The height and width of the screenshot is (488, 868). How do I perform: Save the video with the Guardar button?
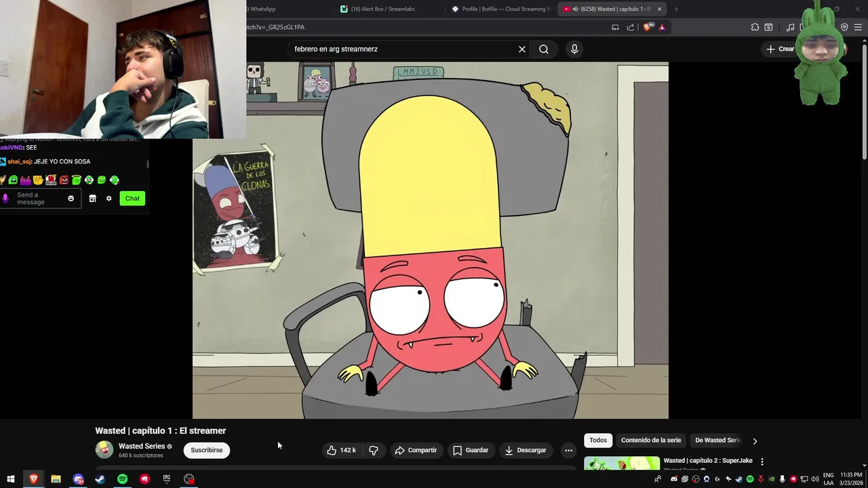(x=471, y=450)
